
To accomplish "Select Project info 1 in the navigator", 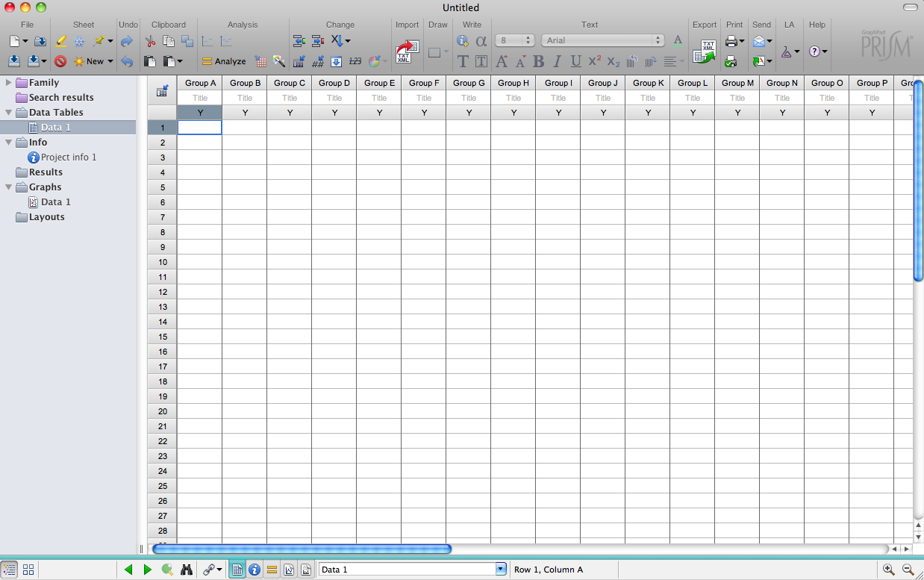I will click(68, 157).
